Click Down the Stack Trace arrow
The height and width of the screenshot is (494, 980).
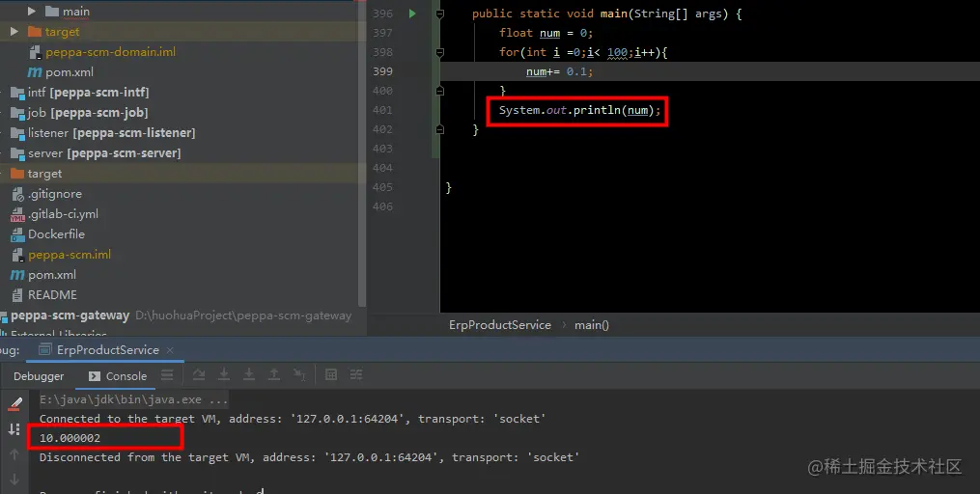click(x=14, y=480)
